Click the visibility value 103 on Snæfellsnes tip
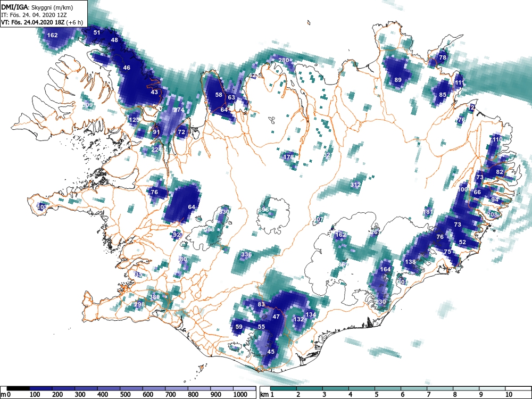This screenshot has width=532, height=399. (42, 207)
